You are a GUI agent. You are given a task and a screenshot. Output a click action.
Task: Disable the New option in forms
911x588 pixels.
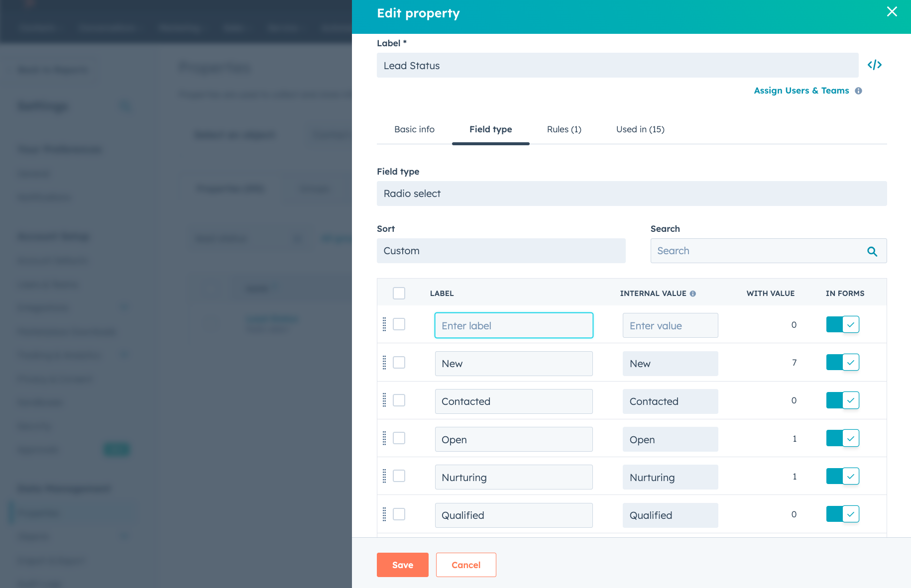(842, 362)
